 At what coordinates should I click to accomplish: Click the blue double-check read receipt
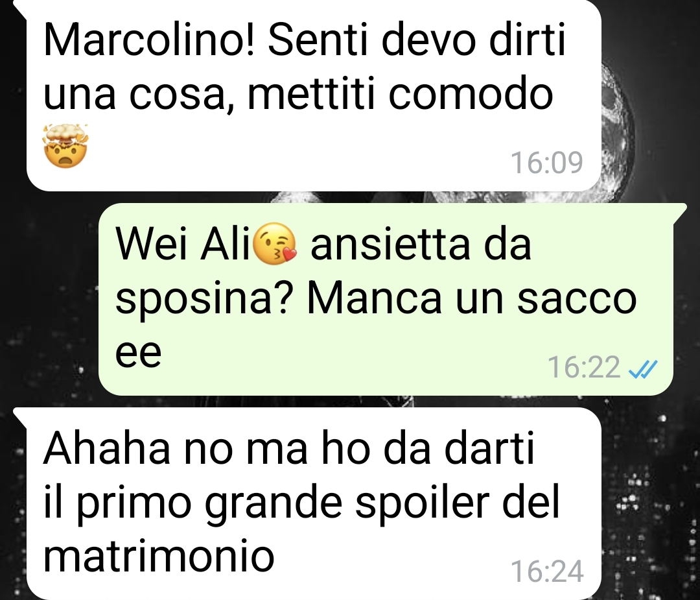[x=642, y=368]
